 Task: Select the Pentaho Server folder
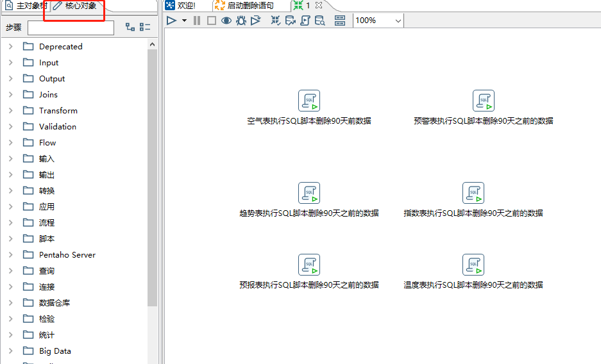[67, 255]
